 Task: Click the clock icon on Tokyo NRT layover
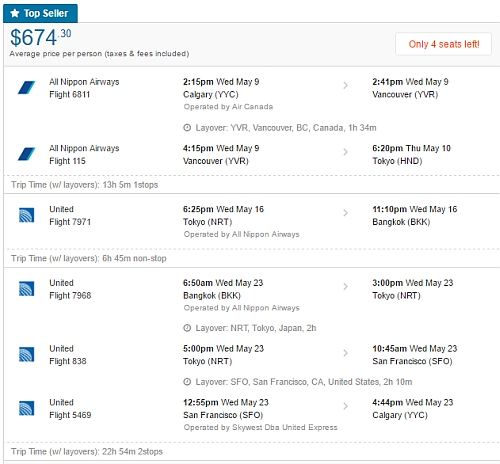click(x=187, y=328)
